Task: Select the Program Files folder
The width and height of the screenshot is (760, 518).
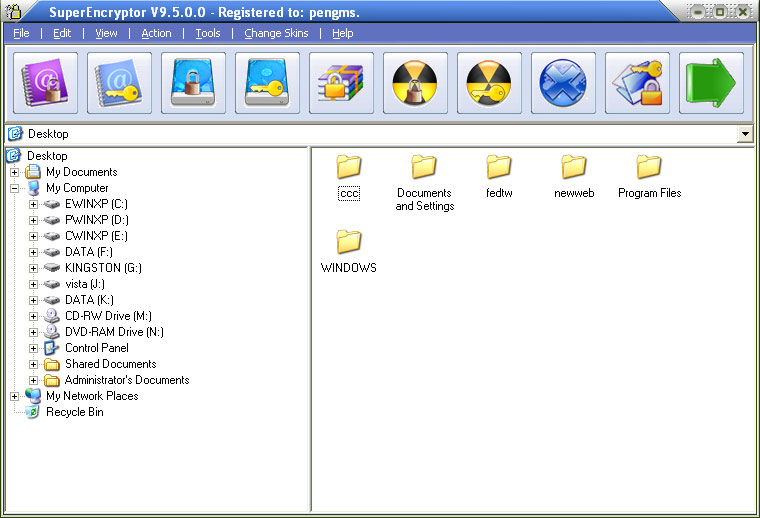Action: coord(649,177)
